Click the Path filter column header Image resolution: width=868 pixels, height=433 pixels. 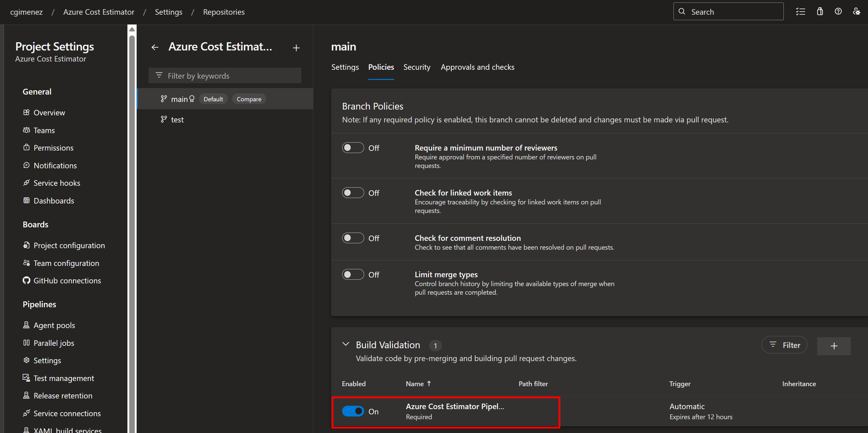533,383
